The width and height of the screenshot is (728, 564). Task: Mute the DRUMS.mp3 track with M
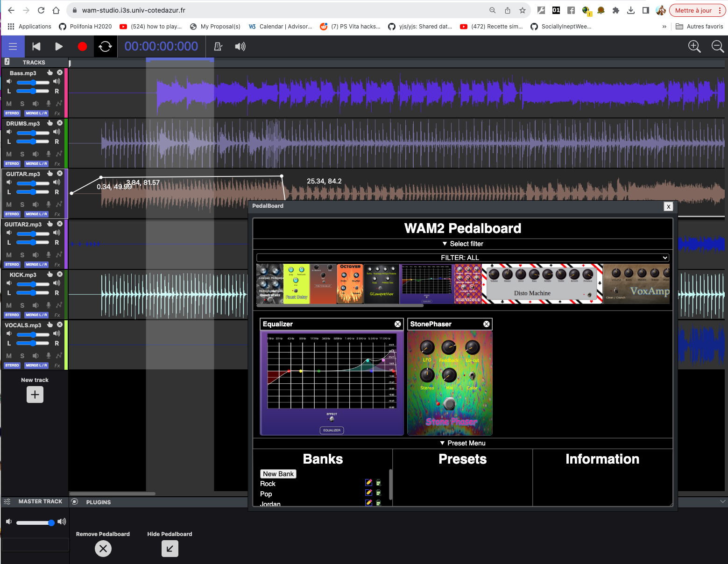pos(9,154)
